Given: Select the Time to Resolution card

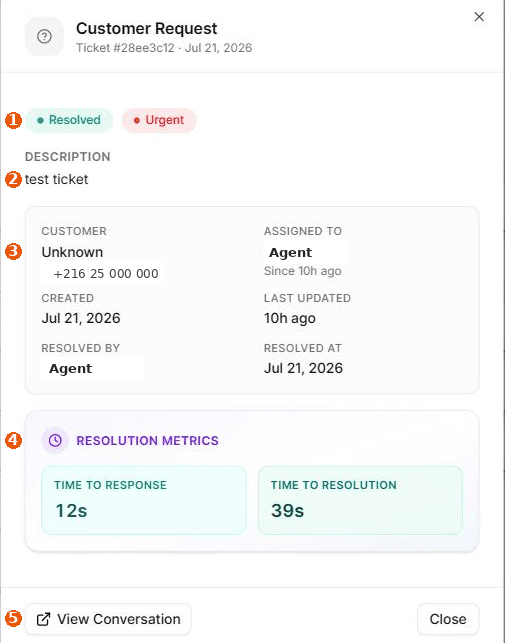Looking at the screenshot, I should [361, 500].
